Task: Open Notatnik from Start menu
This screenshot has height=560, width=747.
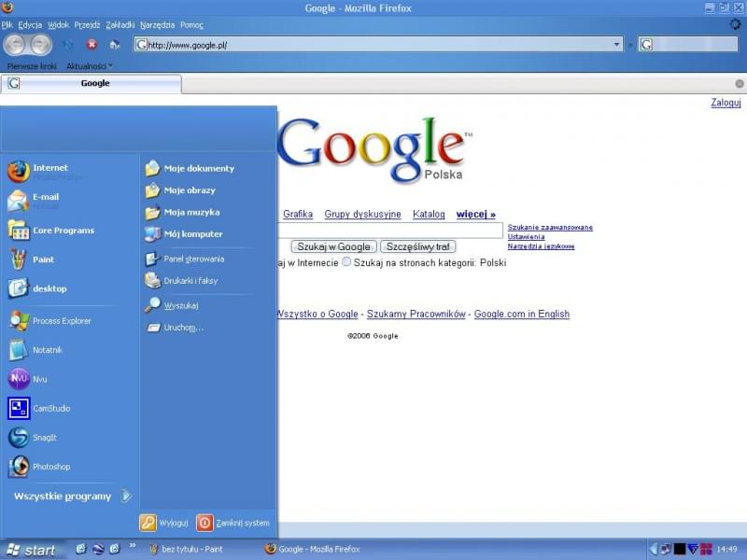Action: [x=35, y=350]
